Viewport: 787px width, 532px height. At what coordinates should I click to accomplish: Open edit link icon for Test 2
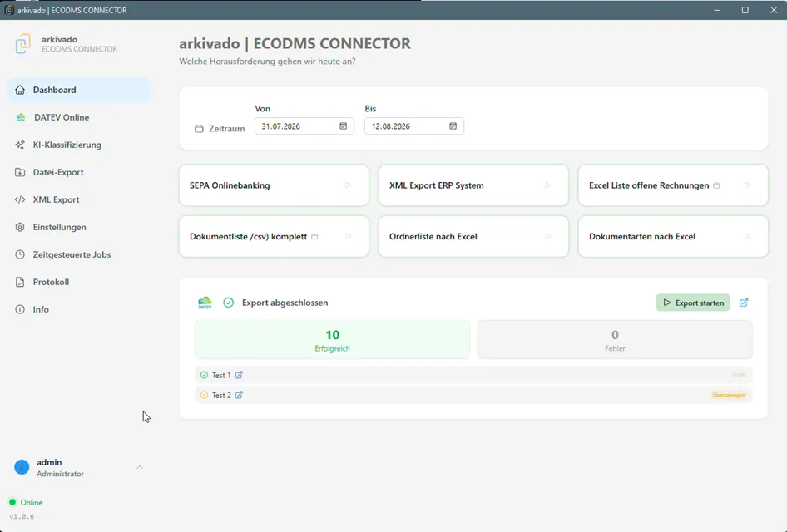(x=239, y=395)
